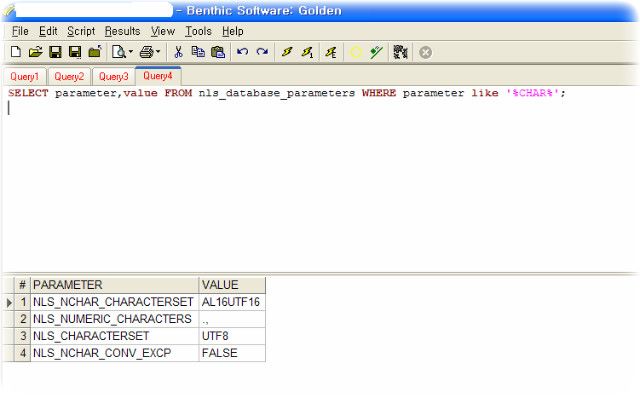The height and width of the screenshot is (400, 640).
Task: Click inside the SQL editor on the SELECT statement
Action: [287, 93]
